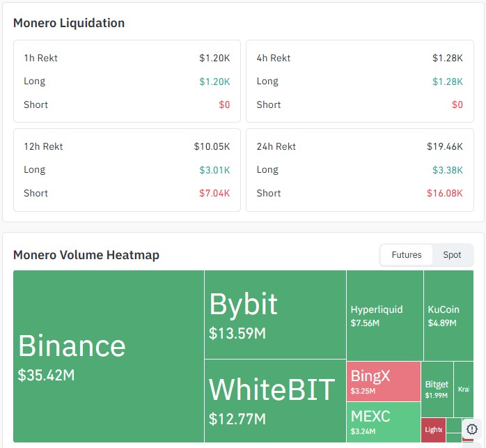Select the truncated Kraken heatmap tile
The image size is (486, 448).
pyautogui.click(x=464, y=389)
